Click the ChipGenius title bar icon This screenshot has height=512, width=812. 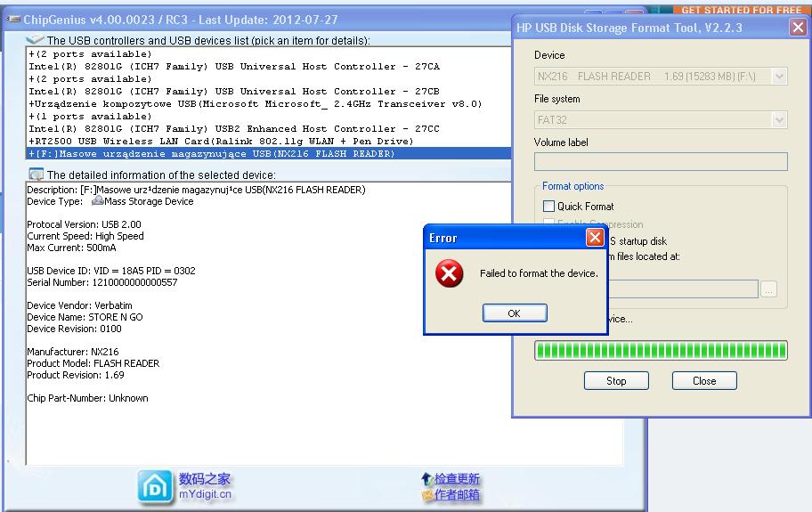[x=14, y=20]
